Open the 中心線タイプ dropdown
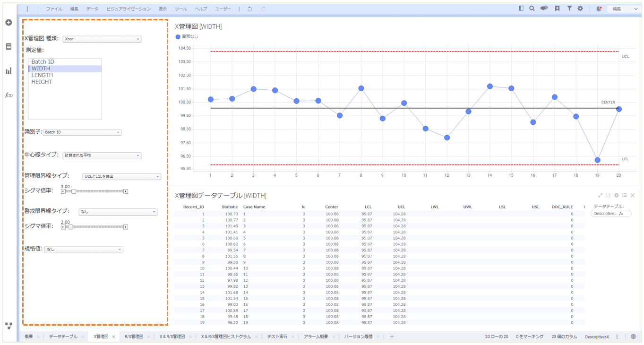The image size is (644, 345). click(102, 155)
